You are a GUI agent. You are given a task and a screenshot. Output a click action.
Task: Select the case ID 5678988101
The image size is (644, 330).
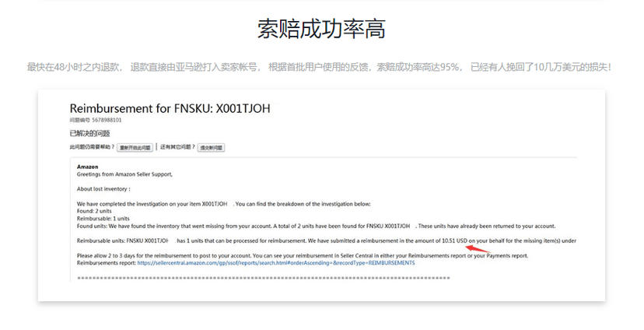[x=107, y=121]
